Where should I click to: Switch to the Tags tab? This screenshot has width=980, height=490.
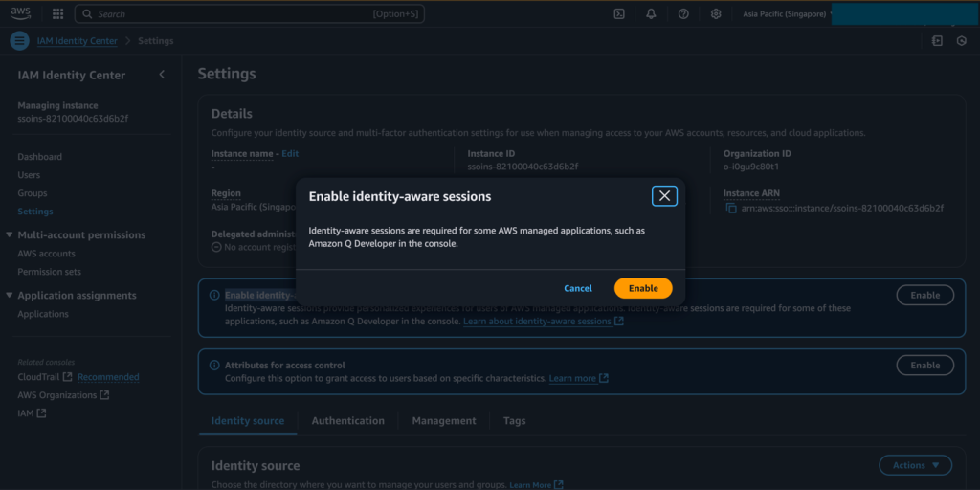click(514, 421)
